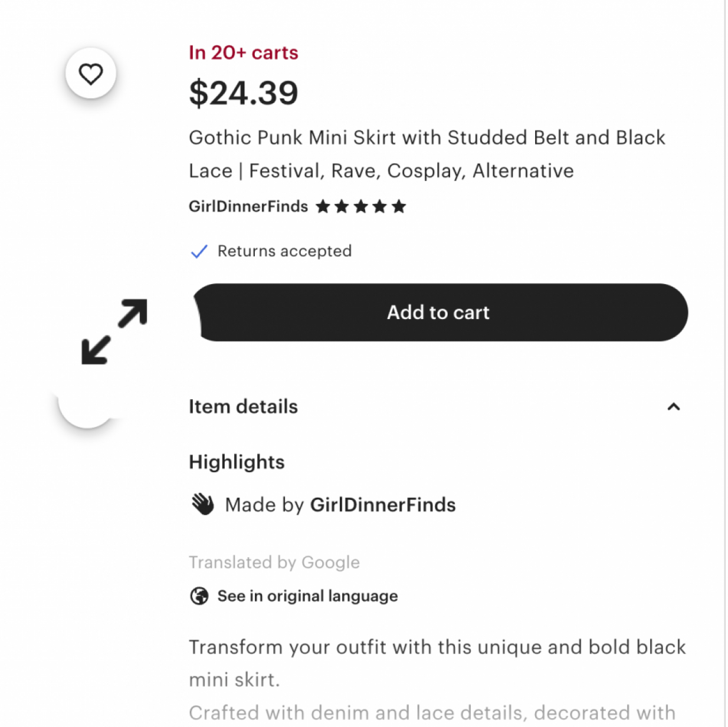This screenshot has height=727, width=728.
Task: Switch to See in original language
Action: pyautogui.click(x=307, y=596)
